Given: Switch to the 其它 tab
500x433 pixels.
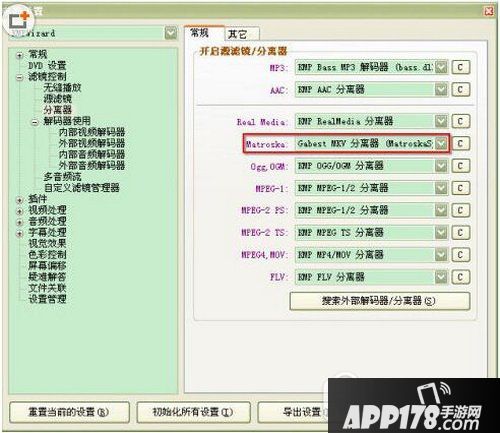Looking at the screenshot, I should [242, 34].
